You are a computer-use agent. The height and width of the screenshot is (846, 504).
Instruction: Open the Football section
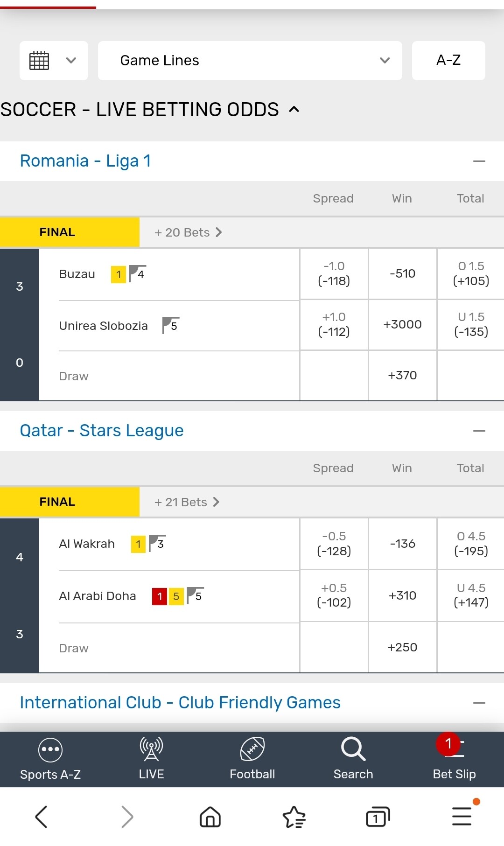(x=252, y=758)
